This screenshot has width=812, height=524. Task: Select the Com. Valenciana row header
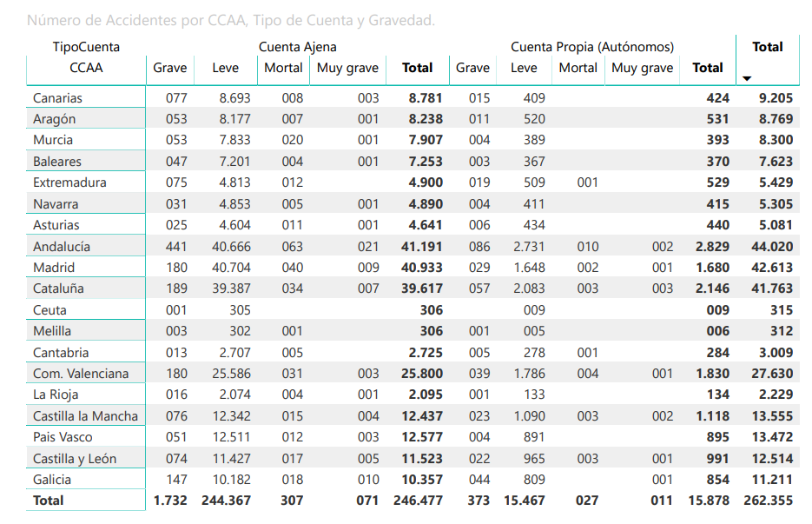coord(81,374)
